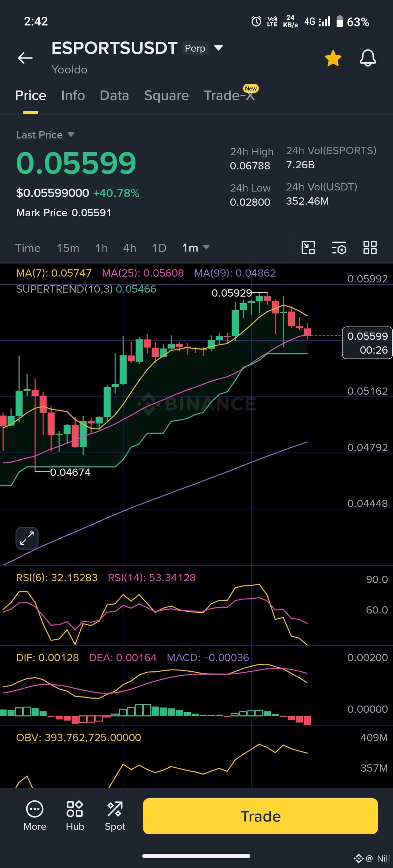393x868 pixels.
Task: Open chart indicator settings icon
Action: click(x=339, y=248)
